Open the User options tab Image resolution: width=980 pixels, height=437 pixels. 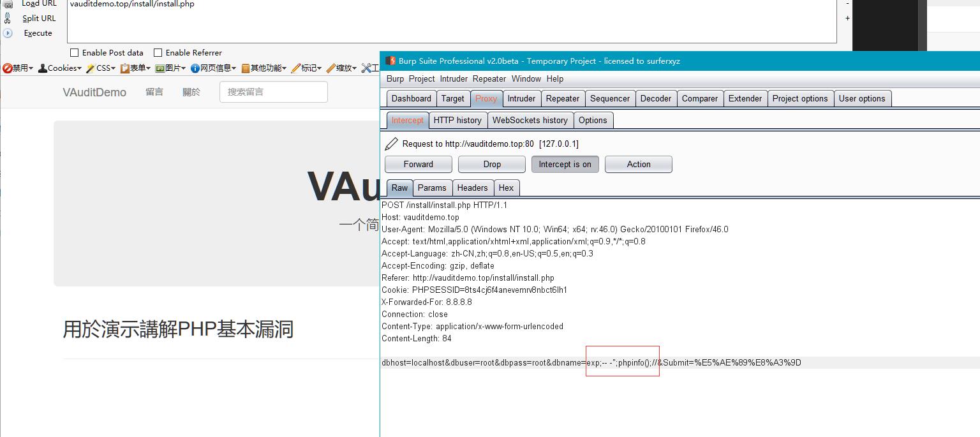tap(862, 99)
